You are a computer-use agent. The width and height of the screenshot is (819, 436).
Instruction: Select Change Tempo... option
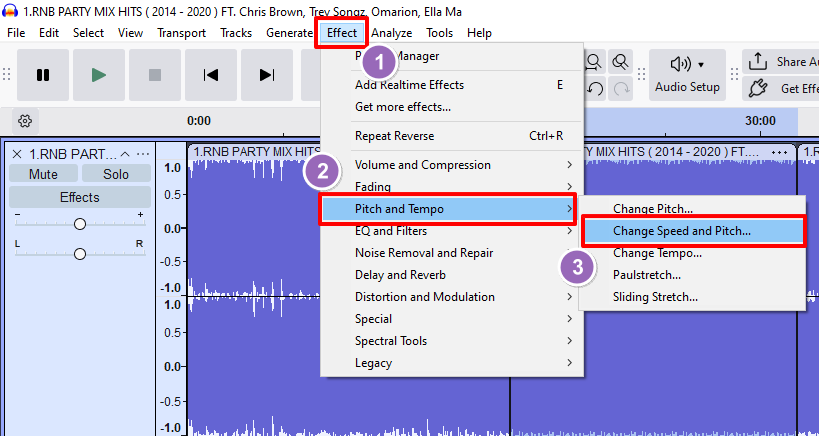[693, 253]
